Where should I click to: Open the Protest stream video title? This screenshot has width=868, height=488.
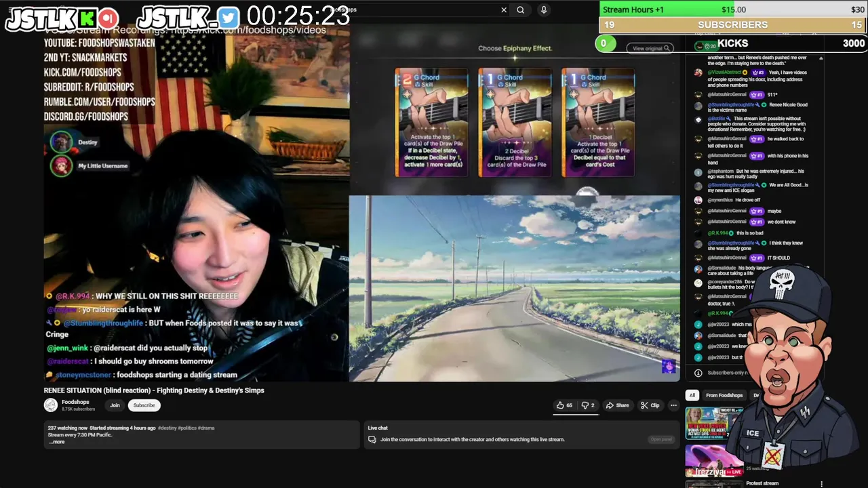[762, 483]
